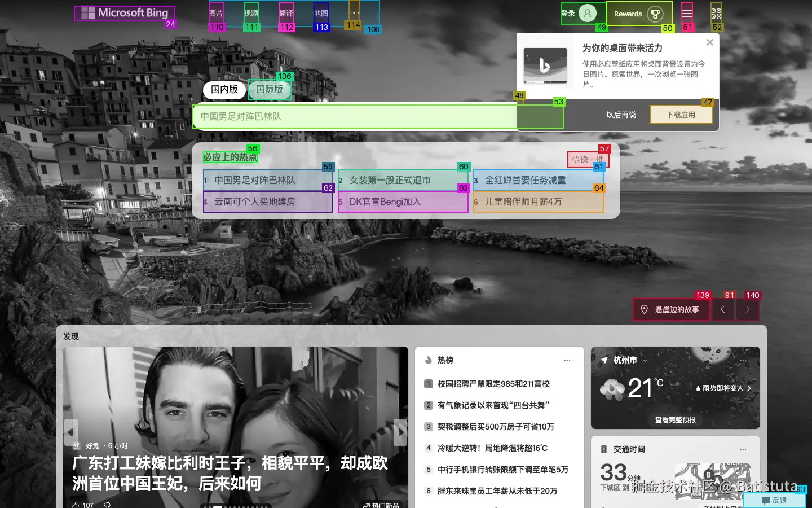Open the weather card three-dot menu

[743, 360]
